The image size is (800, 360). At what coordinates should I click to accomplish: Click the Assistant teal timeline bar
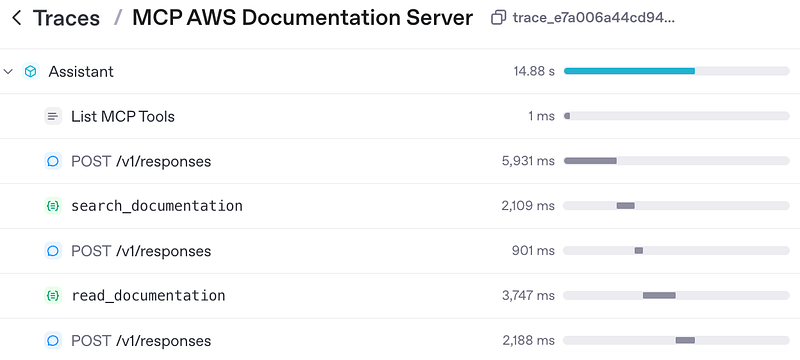pyautogui.click(x=629, y=71)
